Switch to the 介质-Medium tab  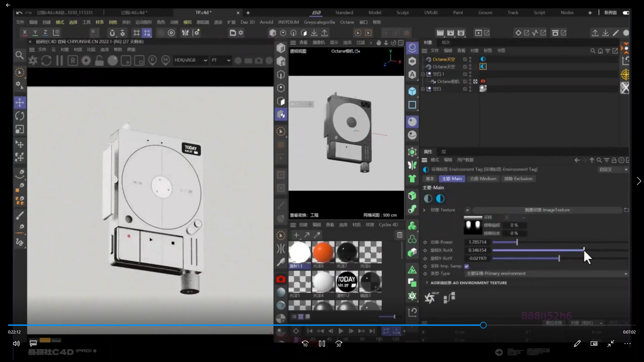click(483, 179)
